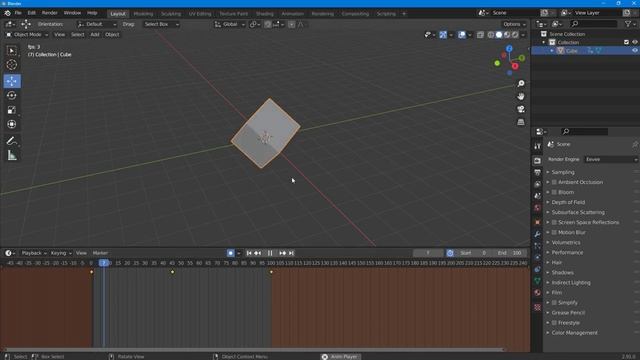Switch to the Modeling workspace tab
The image size is (640, 360).
pos(143,13)
